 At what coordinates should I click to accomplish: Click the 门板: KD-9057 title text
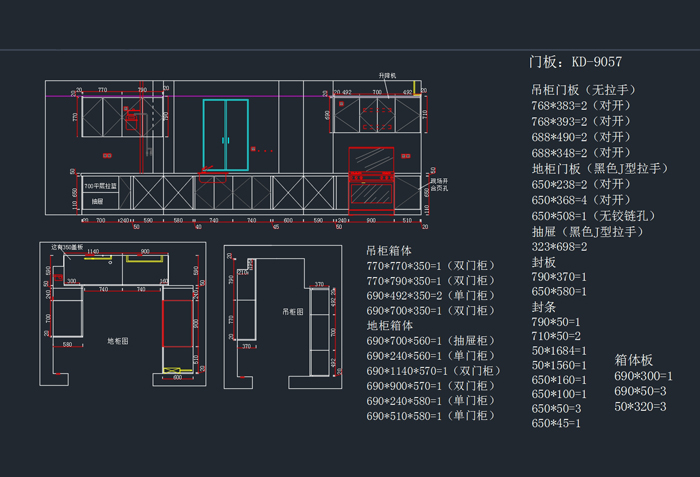575,62
